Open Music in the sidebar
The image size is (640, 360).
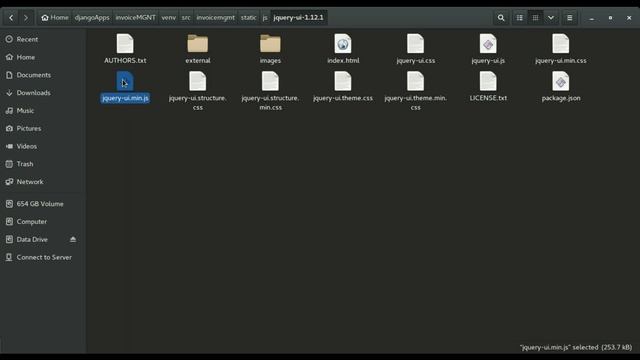42,111
